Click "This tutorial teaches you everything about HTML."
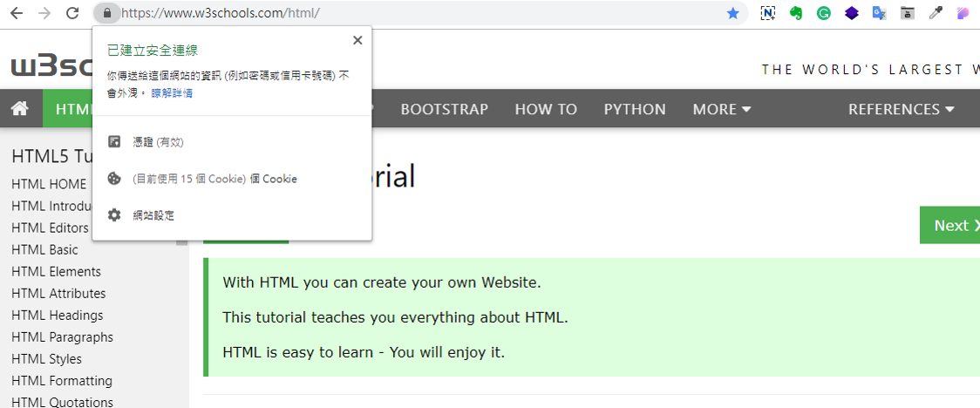This screenshot has width=980, height=408. [395, 317]
